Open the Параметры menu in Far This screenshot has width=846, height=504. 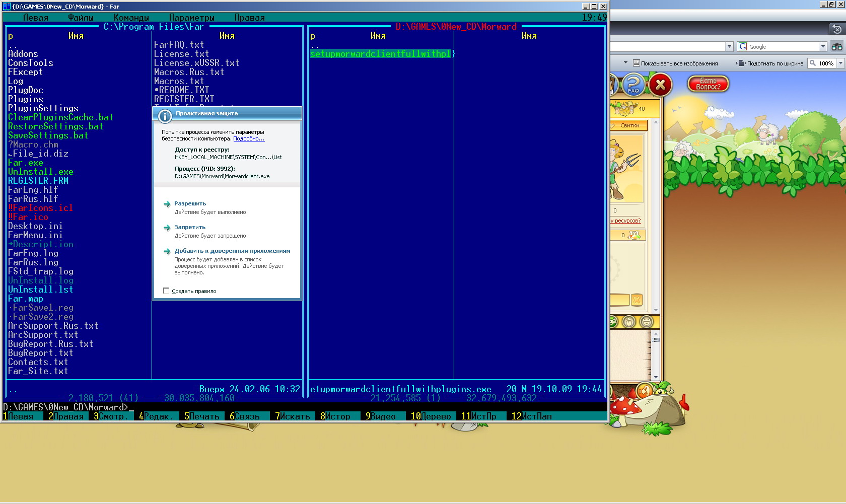point(192,18)
